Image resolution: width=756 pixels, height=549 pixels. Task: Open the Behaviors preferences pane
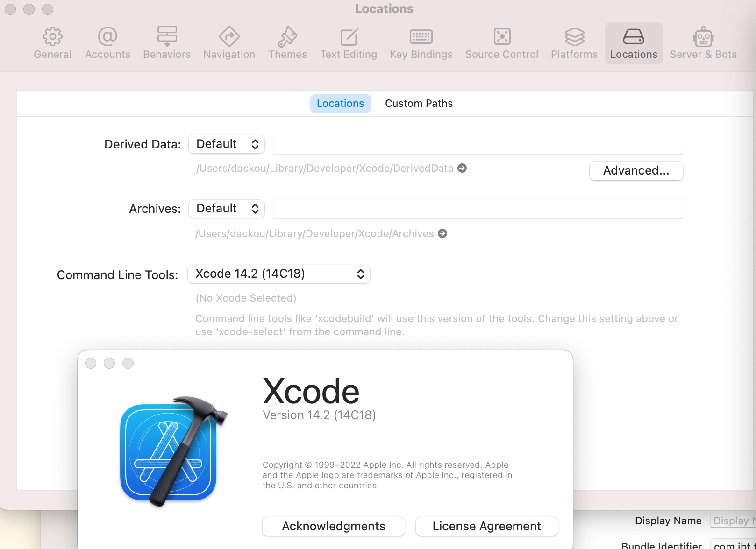[x=167, y=43]
